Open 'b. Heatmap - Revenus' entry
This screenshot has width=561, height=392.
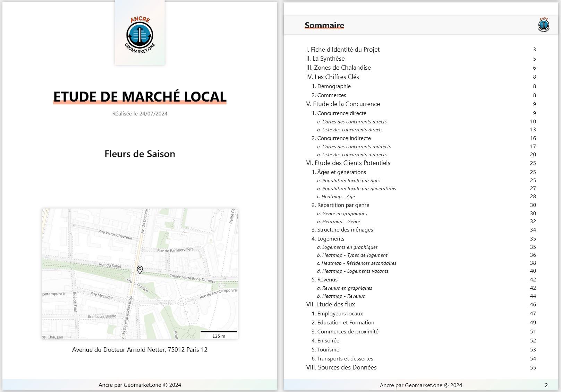pyautogui.click(x=341, y=296)
